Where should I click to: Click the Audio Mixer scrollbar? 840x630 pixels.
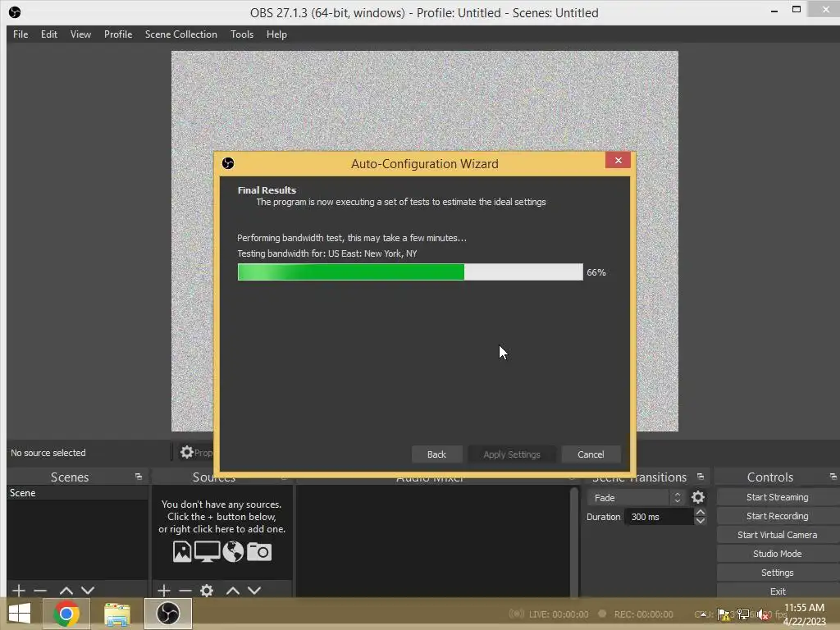point(573,541)
